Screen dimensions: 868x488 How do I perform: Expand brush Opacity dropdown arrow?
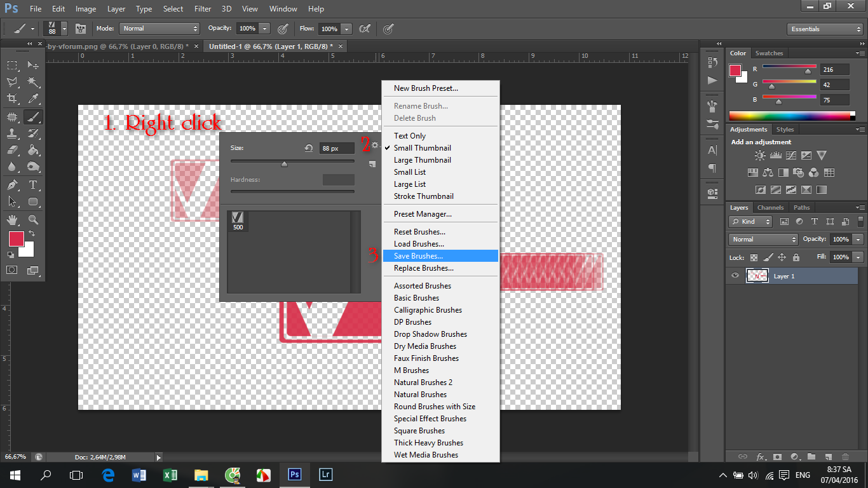click(264, 29)
